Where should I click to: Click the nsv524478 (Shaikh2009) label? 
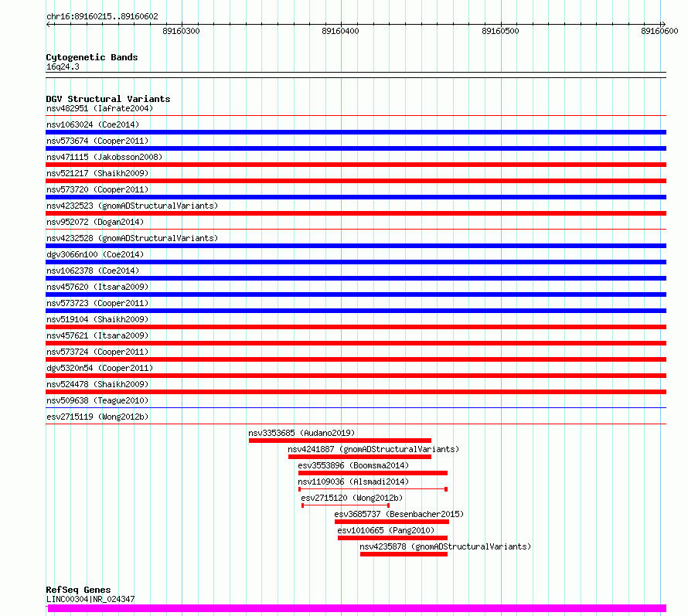tap(97, 384)
